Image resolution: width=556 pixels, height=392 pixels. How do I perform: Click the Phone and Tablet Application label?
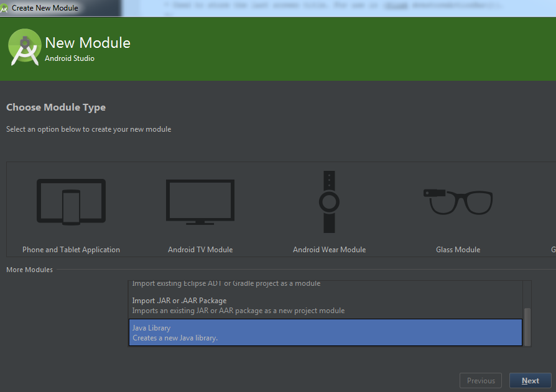[x=71, y=250]
